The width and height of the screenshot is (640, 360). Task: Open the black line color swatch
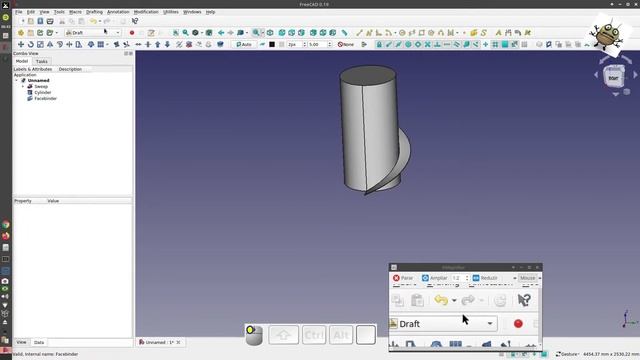click(272, 44)
